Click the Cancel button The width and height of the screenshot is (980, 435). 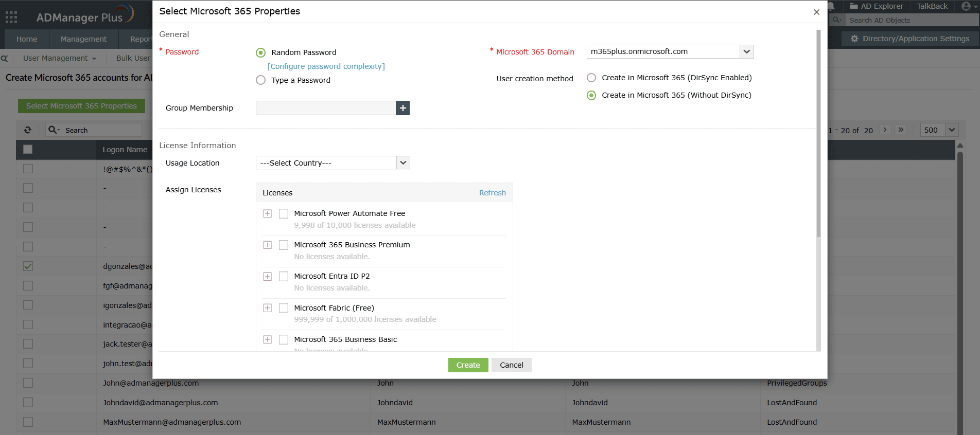[x=511, y=365]
